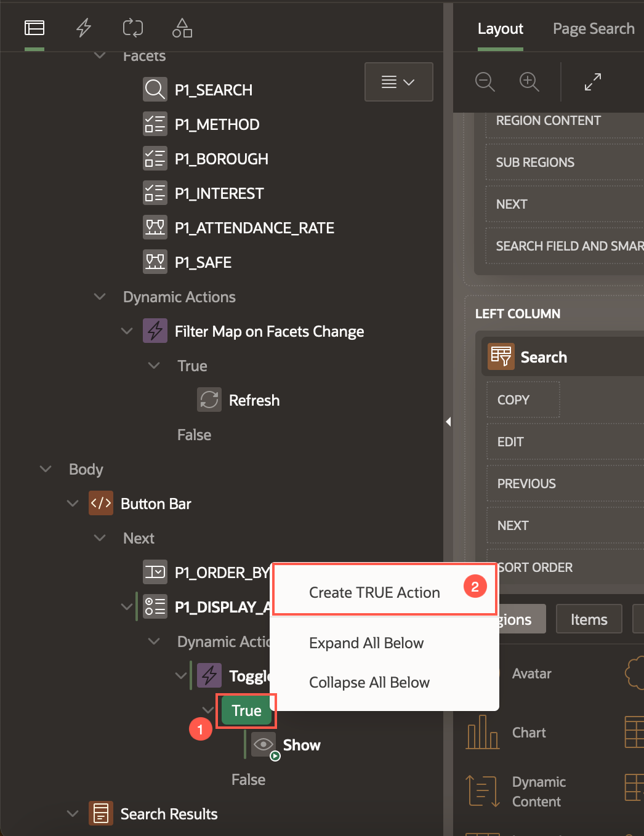Click the Shared Components icon in toolbar
This screenshot has height=836, width=644.
pos(182,27)
